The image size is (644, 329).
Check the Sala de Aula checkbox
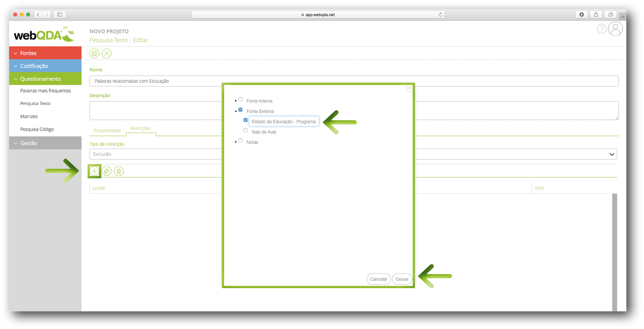click(246, 131)
